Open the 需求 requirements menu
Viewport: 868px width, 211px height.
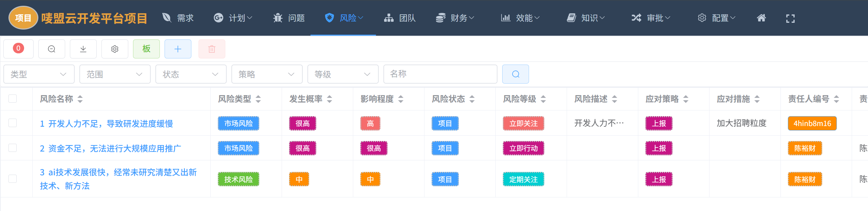coord(178,18)
